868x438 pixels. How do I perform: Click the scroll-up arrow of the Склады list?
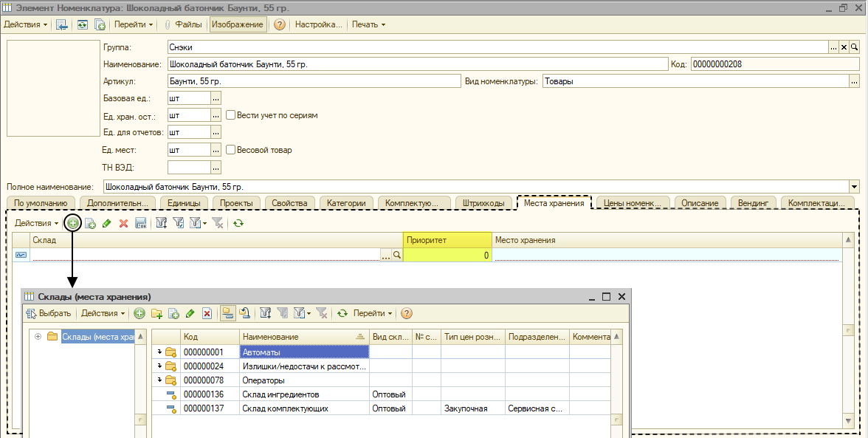pos(617,336)
